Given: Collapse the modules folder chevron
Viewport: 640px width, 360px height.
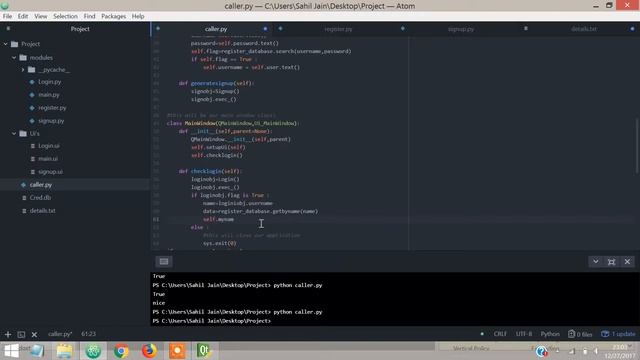Looking at the screenshot, I should [x=14, y=58].
